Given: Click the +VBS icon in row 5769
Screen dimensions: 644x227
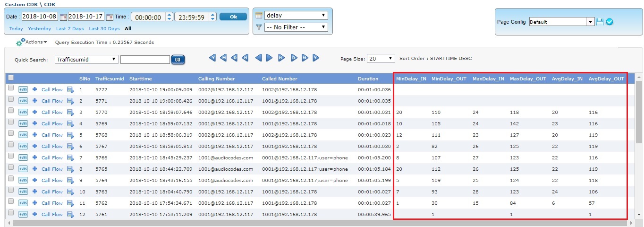Looking at the screenshot, I should coord(23,123).
